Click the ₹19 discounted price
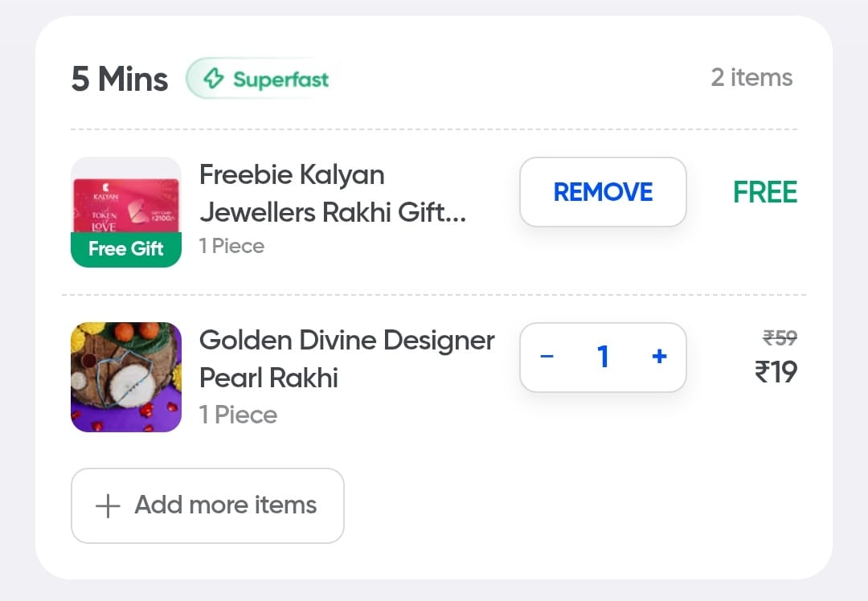 click(776, 372)
